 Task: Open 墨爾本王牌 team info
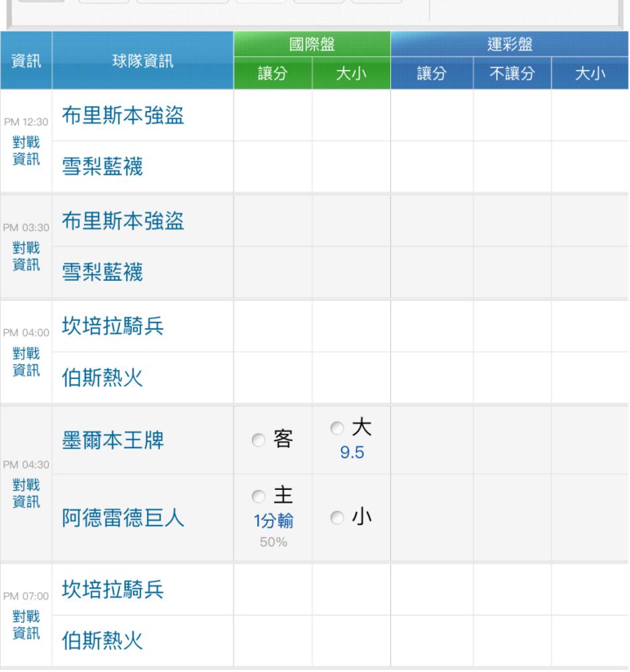tap(113, 440)
